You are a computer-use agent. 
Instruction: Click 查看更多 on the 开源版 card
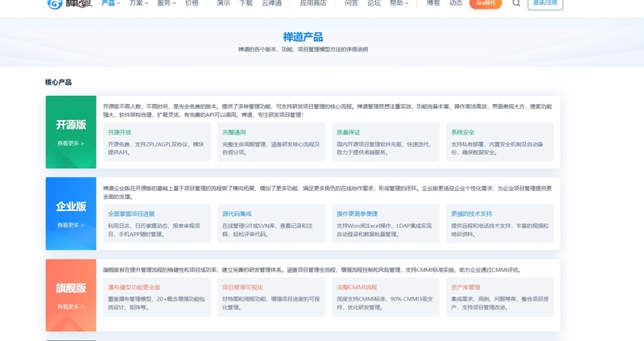71,143
